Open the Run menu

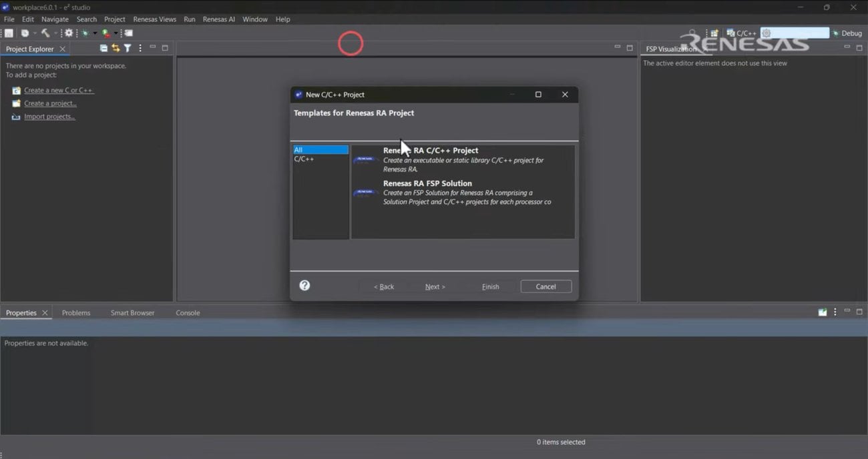click(190, 19)
